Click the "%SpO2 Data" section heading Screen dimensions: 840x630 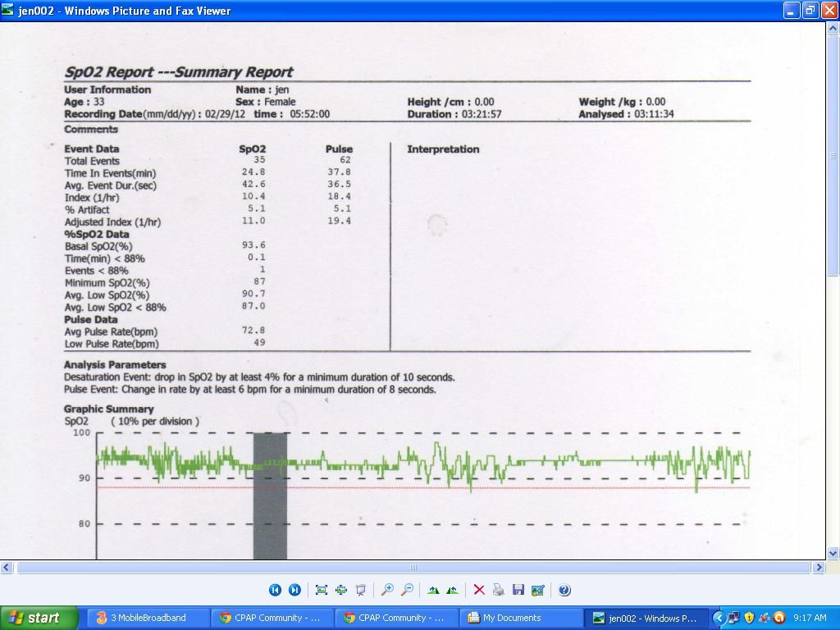pyautogui.click(x=97, y=234)
